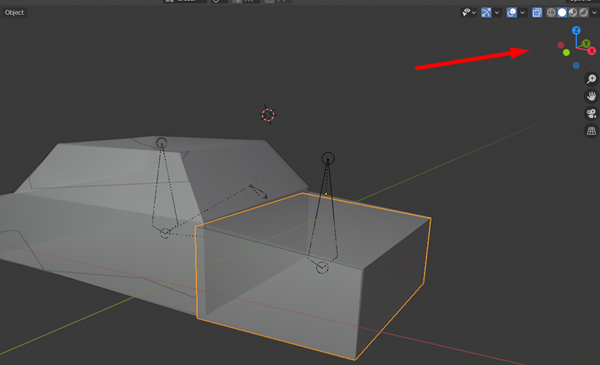Image resolution: width=600 pixels, height=365 pixels.
Task: Expand the overlays options dropdown arrow
Action: point(522,13)
